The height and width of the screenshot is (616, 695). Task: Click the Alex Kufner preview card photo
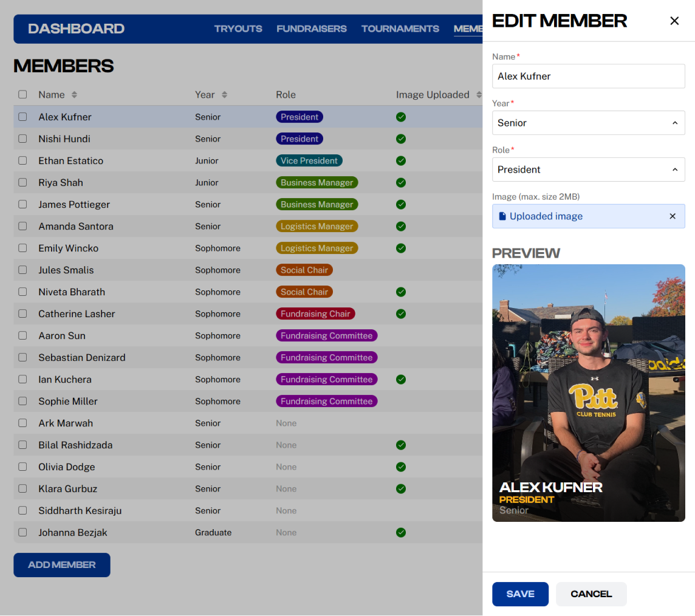[588, 392]
